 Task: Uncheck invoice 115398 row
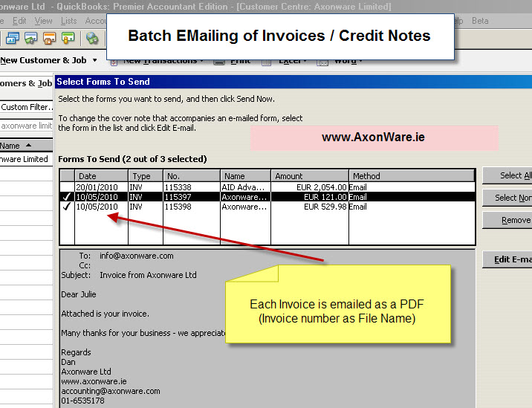67,207
